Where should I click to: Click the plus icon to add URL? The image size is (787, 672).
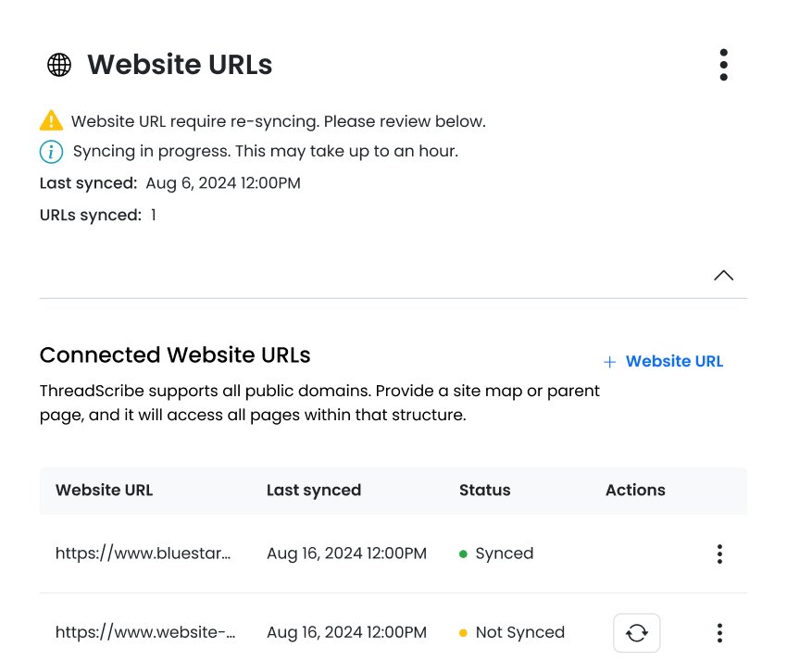(x=609, y=362)
